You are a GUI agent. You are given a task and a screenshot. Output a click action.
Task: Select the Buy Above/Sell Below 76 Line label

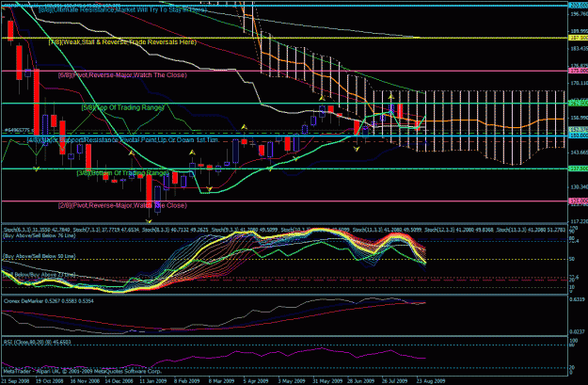[39, 236]
